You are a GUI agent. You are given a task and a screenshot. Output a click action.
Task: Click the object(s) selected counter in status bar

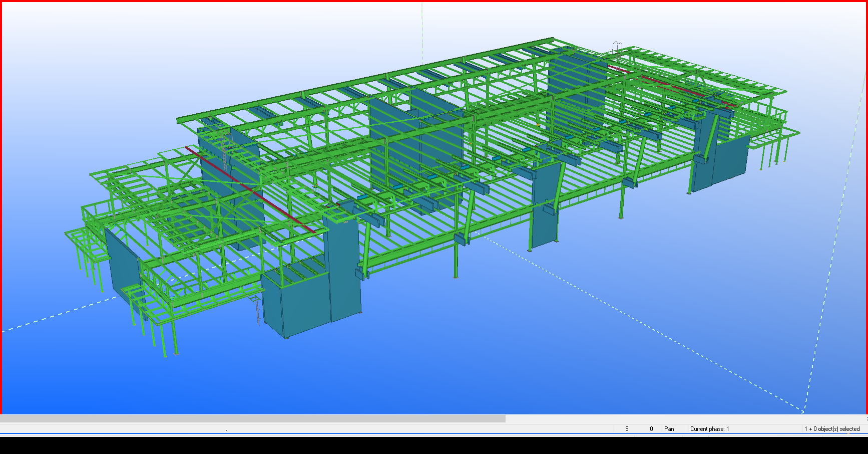coord(831,429)
